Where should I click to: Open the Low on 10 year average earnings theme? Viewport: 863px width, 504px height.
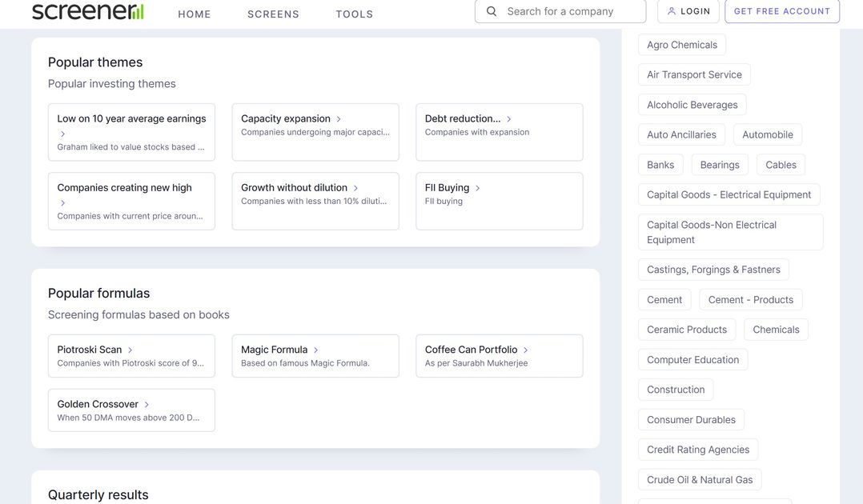coord(131,119)
